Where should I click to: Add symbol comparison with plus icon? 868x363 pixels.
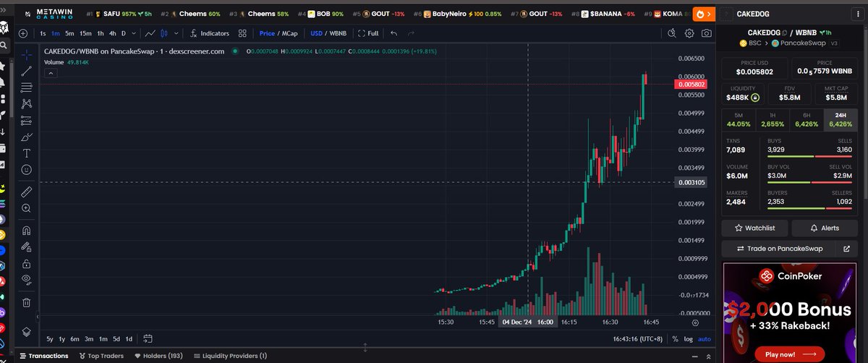click(23, 33)
